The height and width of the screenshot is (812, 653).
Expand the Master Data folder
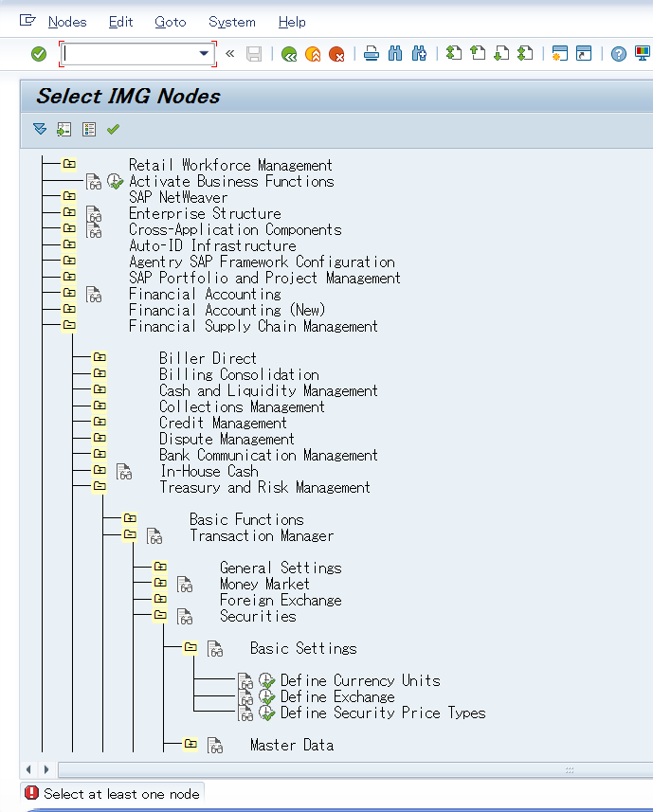190,744
